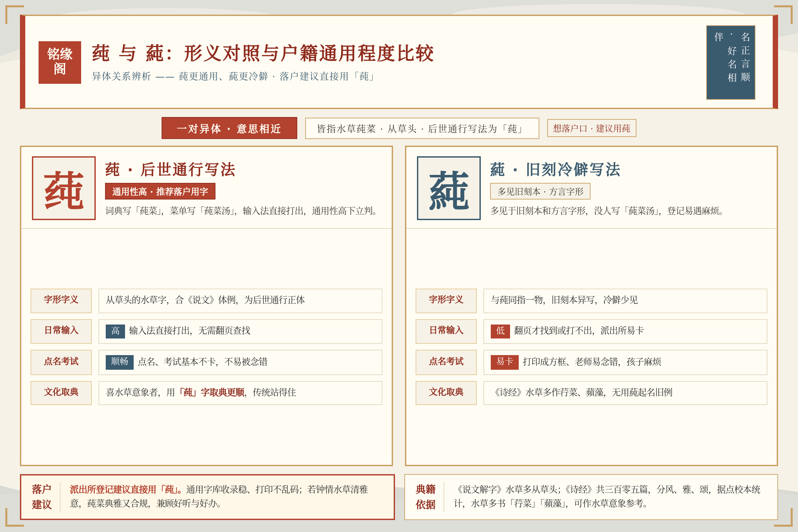
Task: Click the 想落户口 · 建议用莼 tag
Action: coord(592,128)
